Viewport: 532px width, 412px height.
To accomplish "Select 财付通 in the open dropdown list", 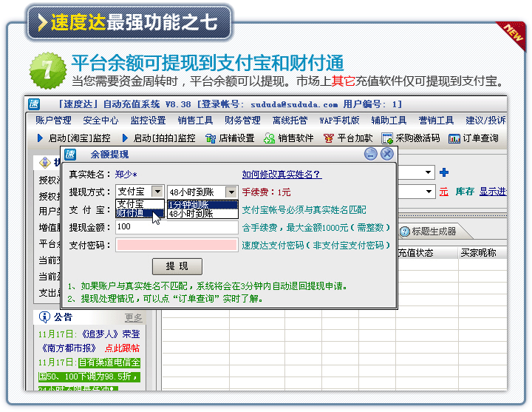I will click(140, 213).
